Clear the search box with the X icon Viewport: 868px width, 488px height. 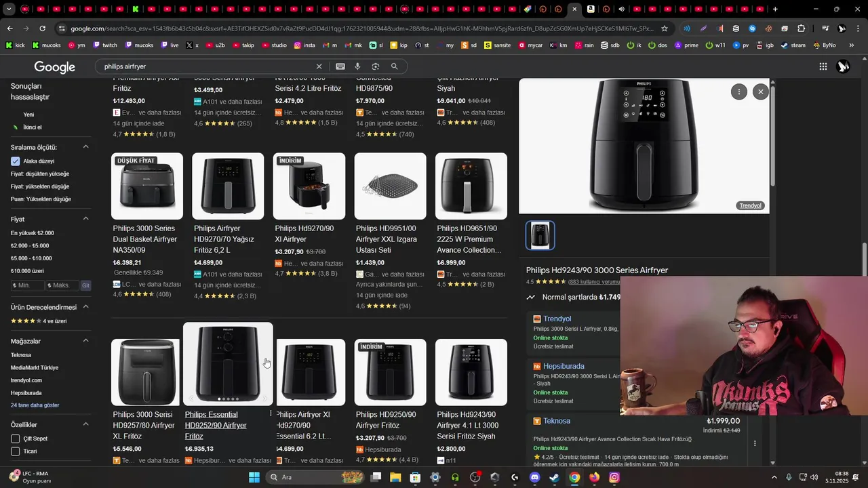tap(319, 66)
